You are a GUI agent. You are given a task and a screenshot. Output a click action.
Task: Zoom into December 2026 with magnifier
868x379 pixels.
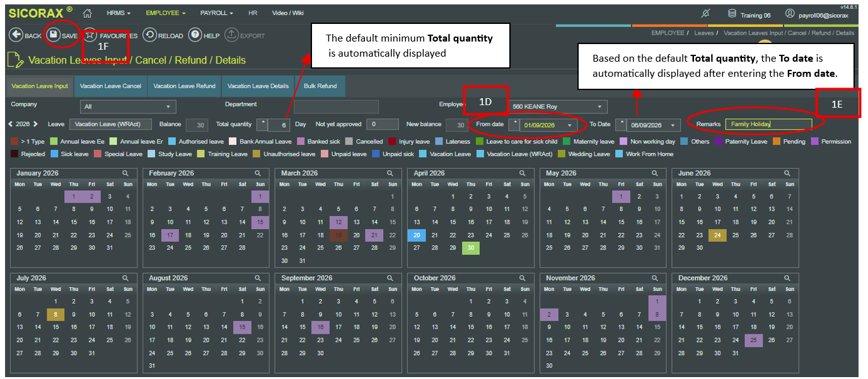click(787, 278)
